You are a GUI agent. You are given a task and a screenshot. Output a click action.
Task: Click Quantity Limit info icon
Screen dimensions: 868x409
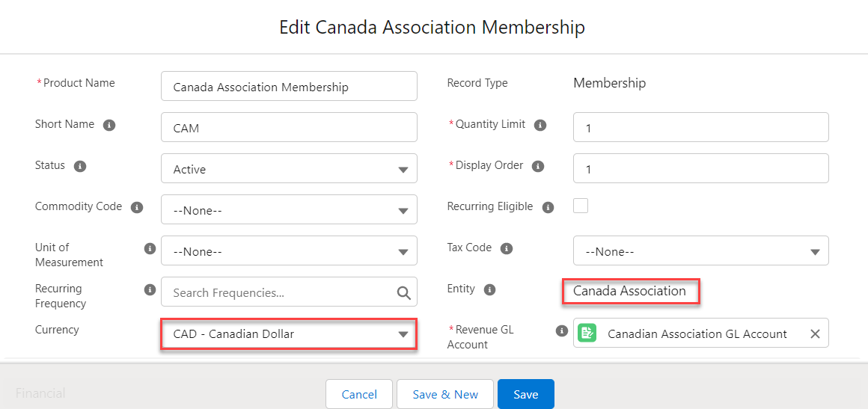540,125
